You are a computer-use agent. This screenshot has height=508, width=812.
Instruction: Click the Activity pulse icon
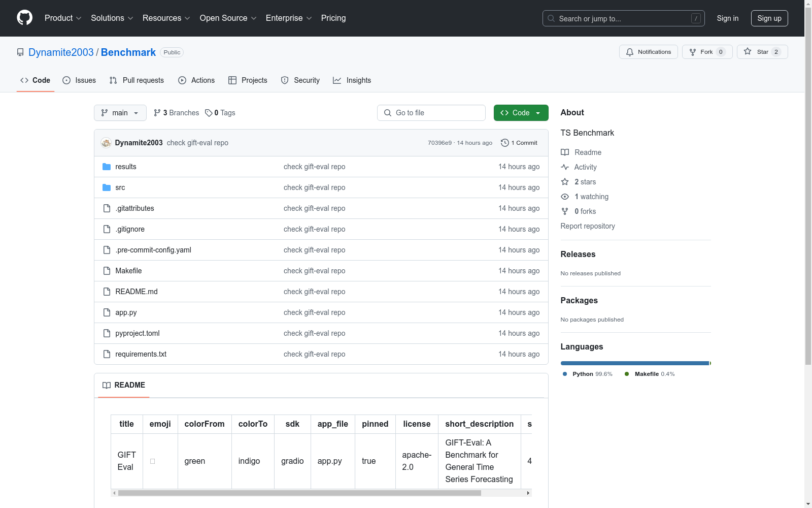pyautogui.click(x=565, y=167)
